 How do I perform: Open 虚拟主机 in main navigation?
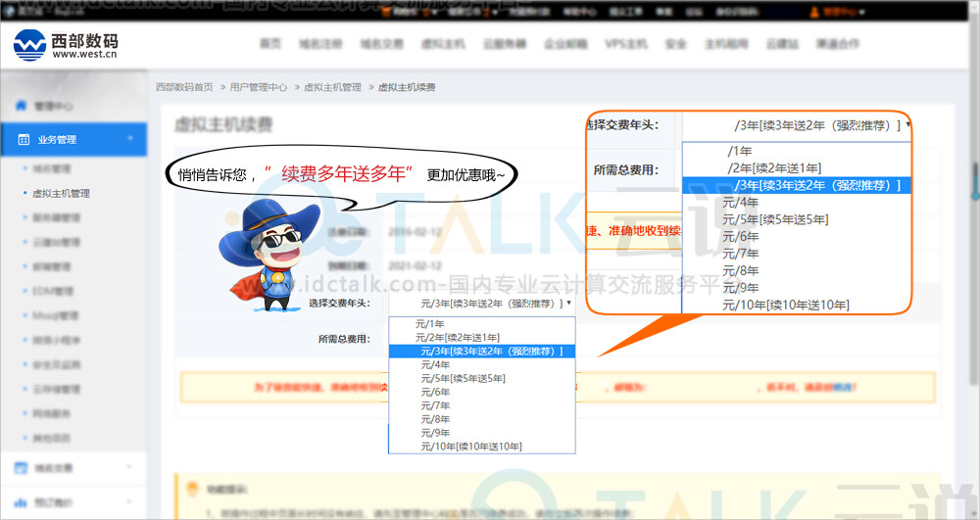pos(443,44)
